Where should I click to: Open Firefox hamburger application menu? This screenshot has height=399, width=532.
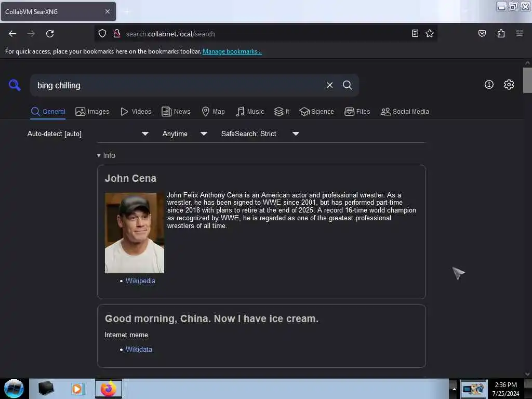pos(519,33)
